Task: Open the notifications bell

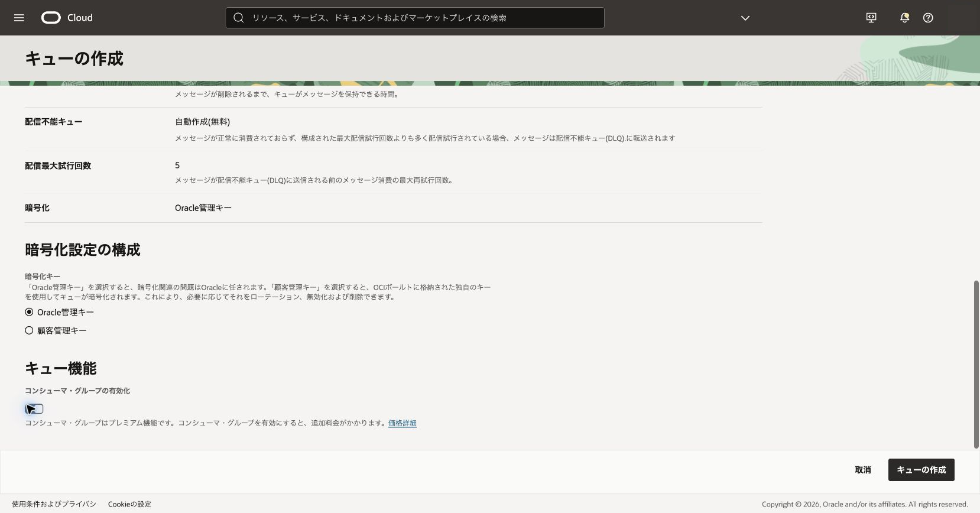Action: [904, 18]
